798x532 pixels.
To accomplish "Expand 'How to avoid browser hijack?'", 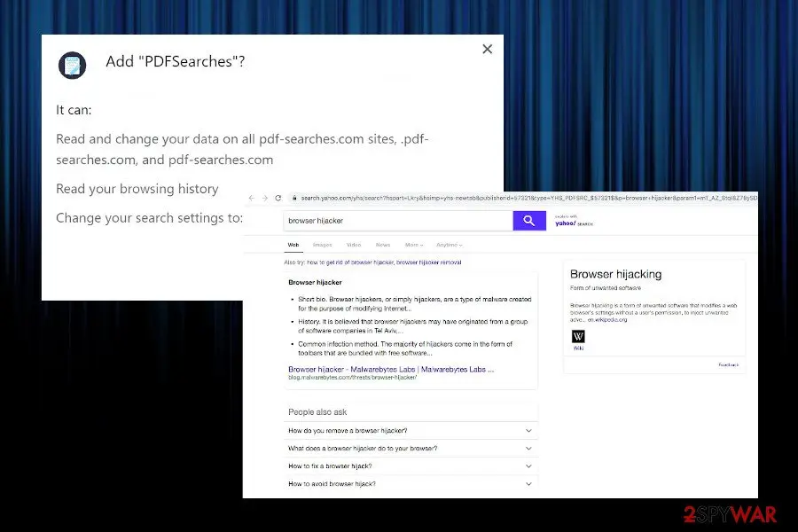I will tap(411, 483).
